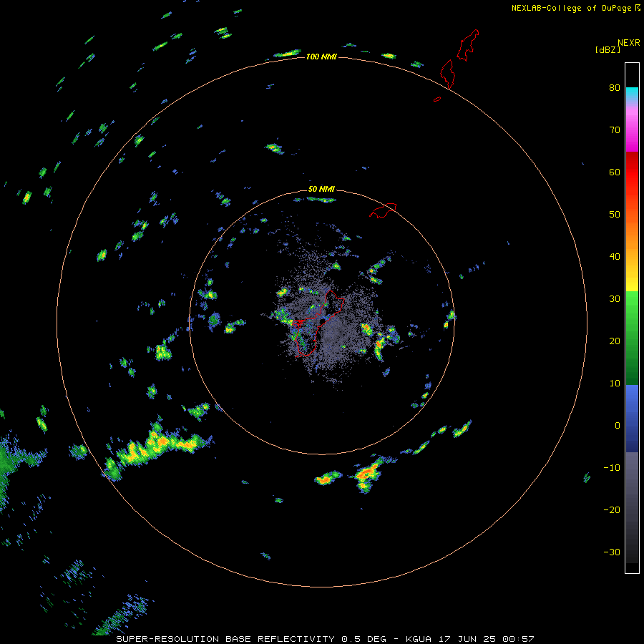
Task: Click the blue band of the color bar
Action: pos(632,418)
